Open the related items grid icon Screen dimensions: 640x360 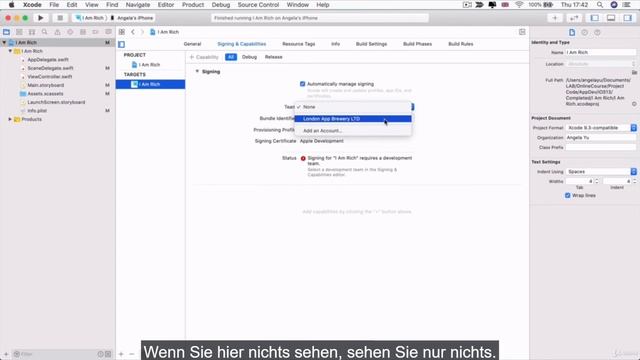point(122,32)
